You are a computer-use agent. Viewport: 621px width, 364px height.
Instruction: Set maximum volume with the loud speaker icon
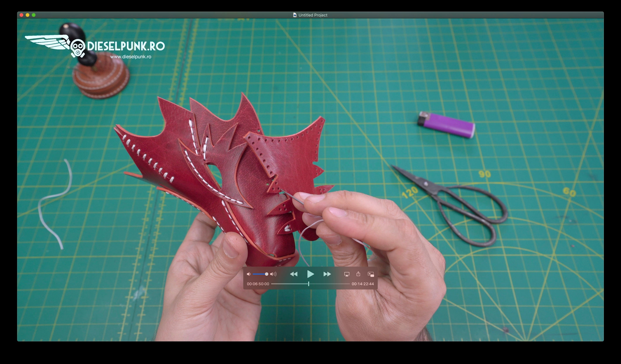tap(273, 274)
